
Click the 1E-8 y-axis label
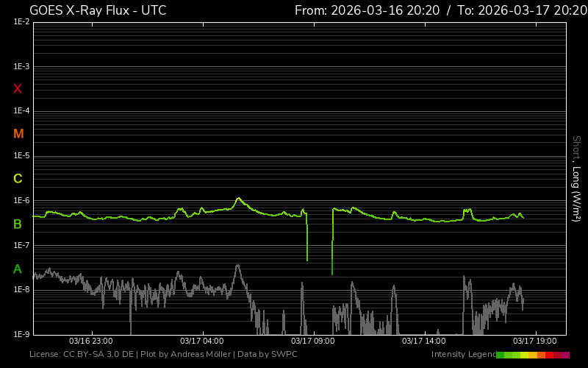[x=21, y=289]
